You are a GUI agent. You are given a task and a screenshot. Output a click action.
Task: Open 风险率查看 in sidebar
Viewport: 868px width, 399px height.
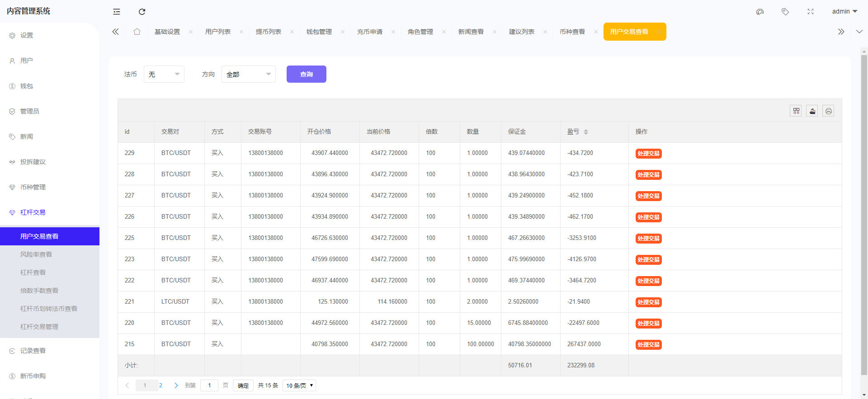[36, 254]
